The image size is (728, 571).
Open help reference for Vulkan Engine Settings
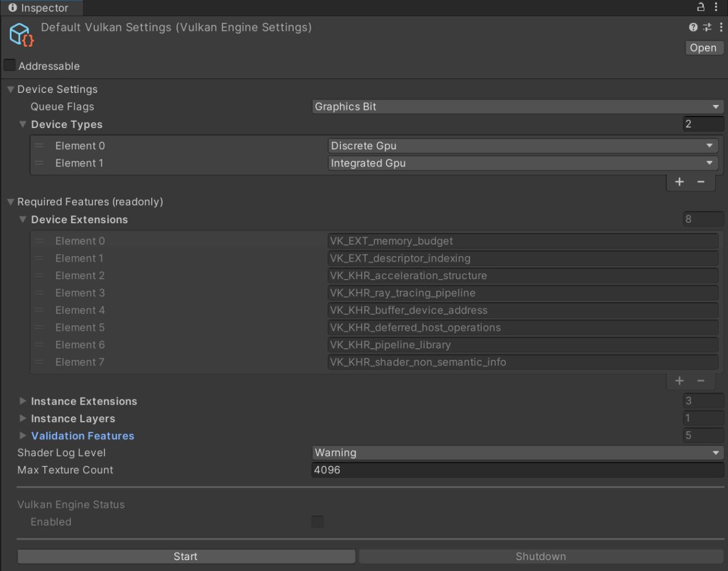(x=693, y=27)
